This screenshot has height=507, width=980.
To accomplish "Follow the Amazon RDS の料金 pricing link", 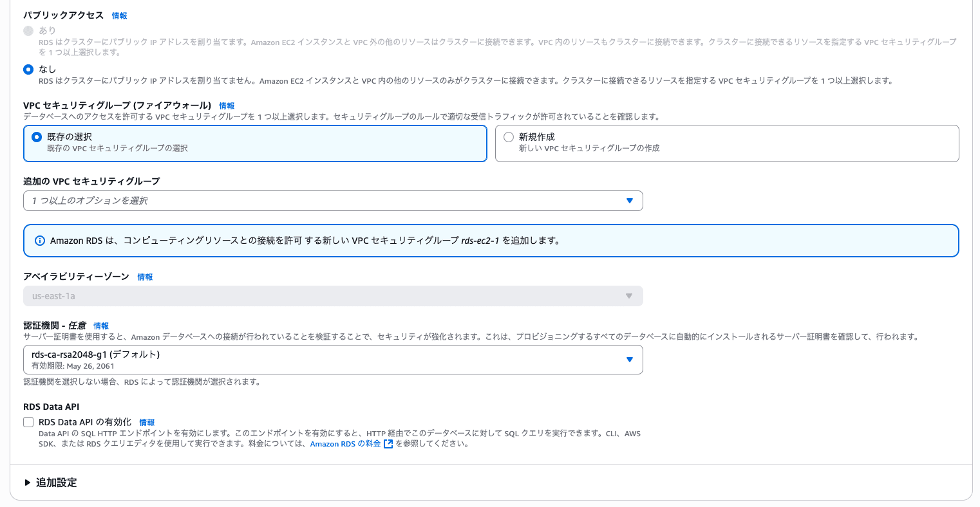I will click(345, 444).
